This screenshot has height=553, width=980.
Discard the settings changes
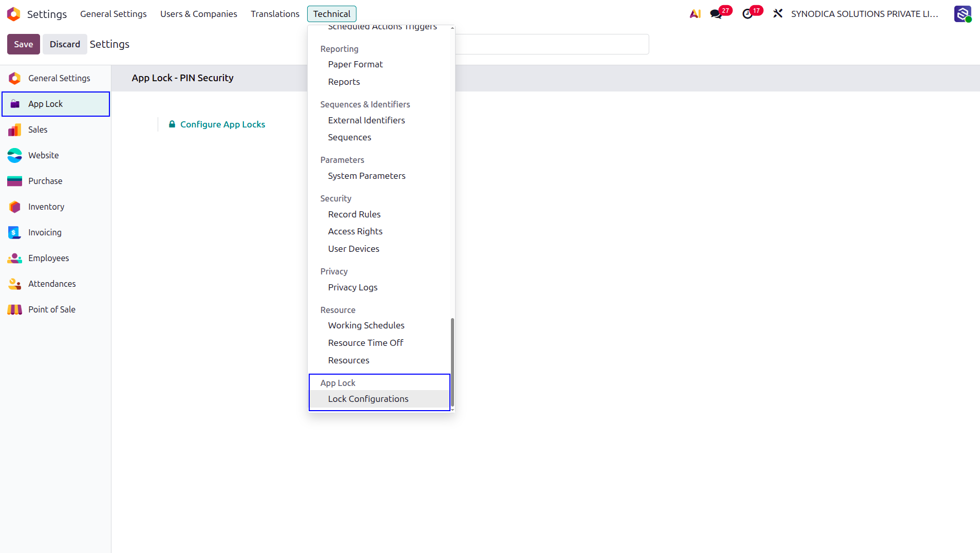tap(65, 44)
